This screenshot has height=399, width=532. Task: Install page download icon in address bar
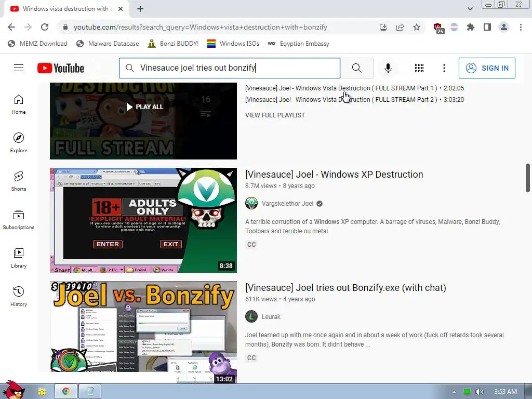[x=383, y=27]
